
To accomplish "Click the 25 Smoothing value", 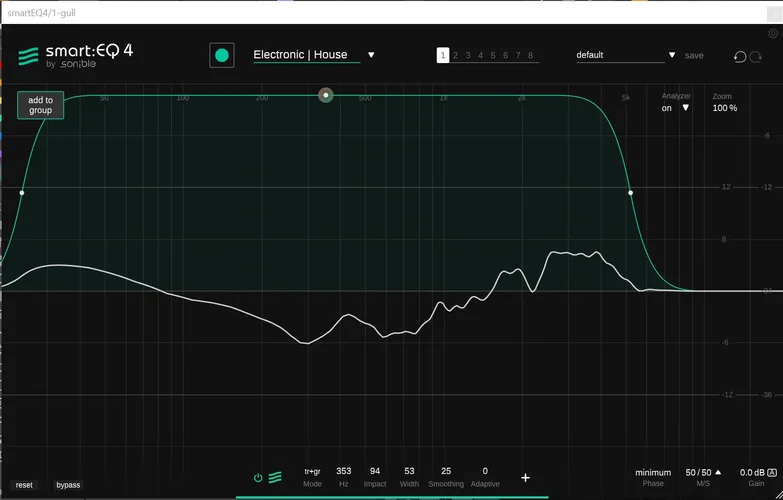I will coord(446,471).
